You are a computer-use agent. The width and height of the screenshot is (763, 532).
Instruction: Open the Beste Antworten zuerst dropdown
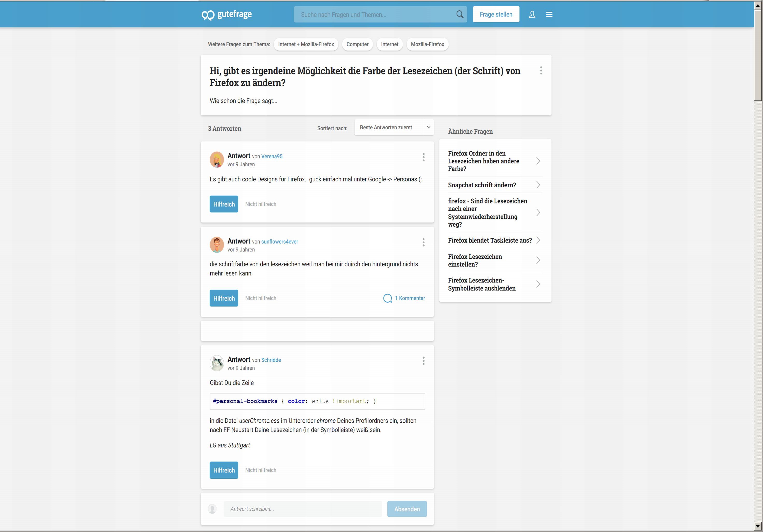pos(394,127)
